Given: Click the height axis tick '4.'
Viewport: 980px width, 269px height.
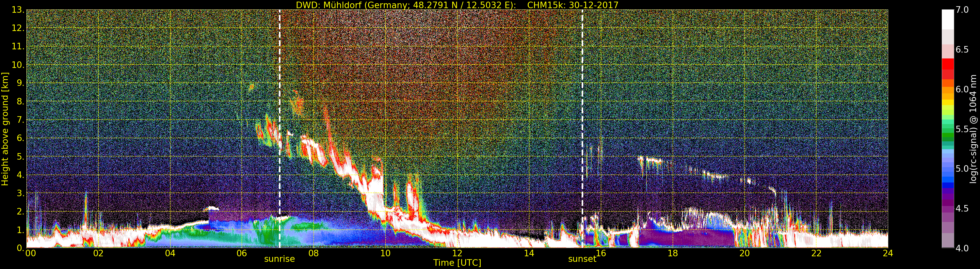Looking at the screenshot, I should pyautogui.click(x=20, y=175).
